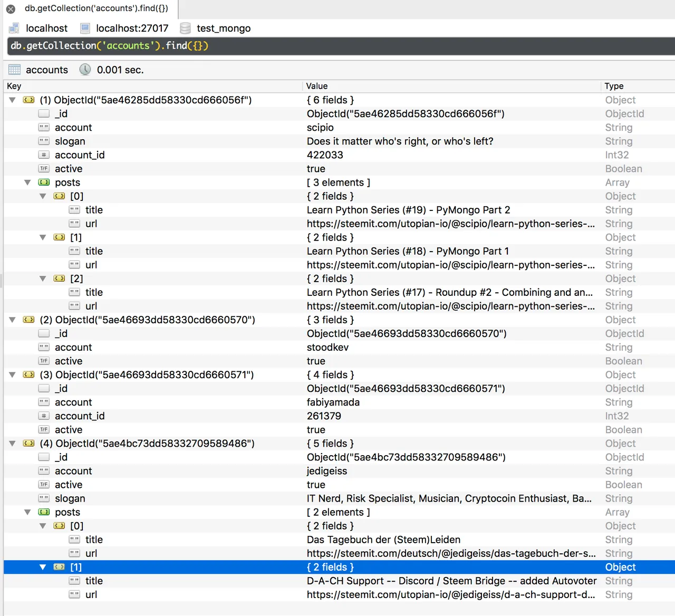
Task: Click the Value column header
Action: (452, 86)
